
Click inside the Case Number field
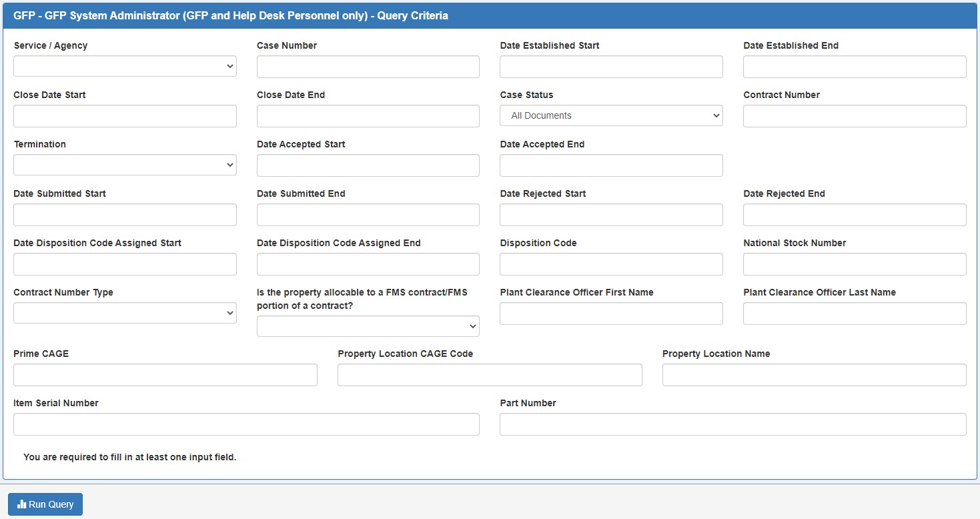(x=367, y=66)
